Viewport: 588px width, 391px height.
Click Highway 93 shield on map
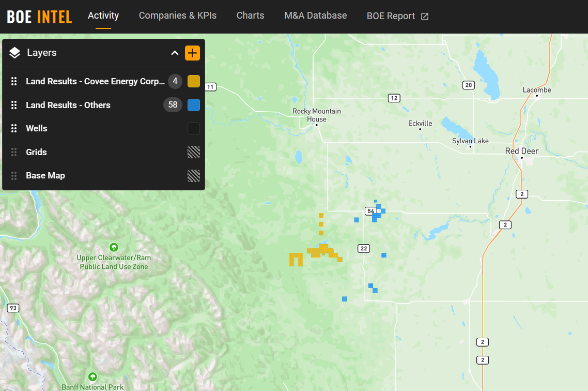(13, 308)
